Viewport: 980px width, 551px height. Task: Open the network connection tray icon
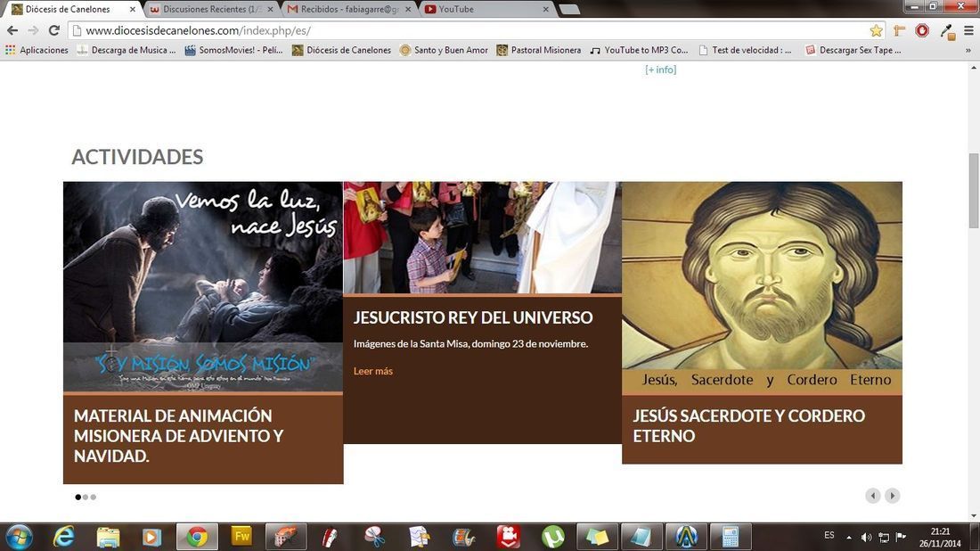pos(884,538)
